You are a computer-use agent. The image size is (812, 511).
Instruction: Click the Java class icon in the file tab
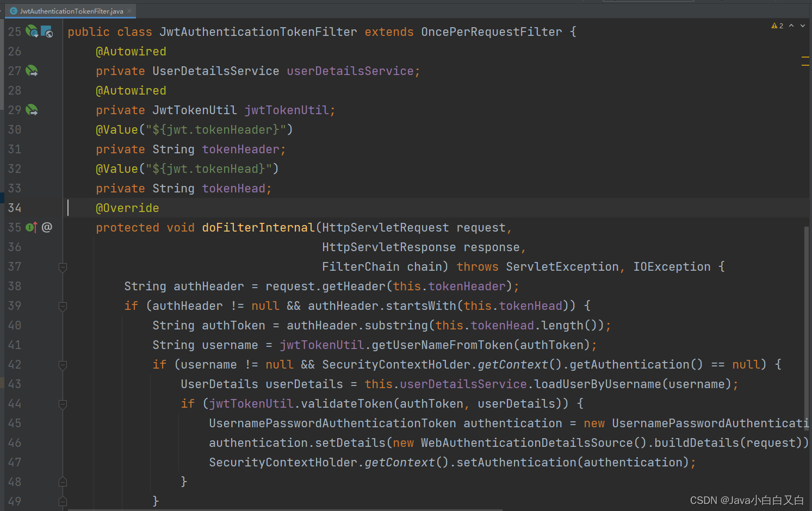coord(13,10)
